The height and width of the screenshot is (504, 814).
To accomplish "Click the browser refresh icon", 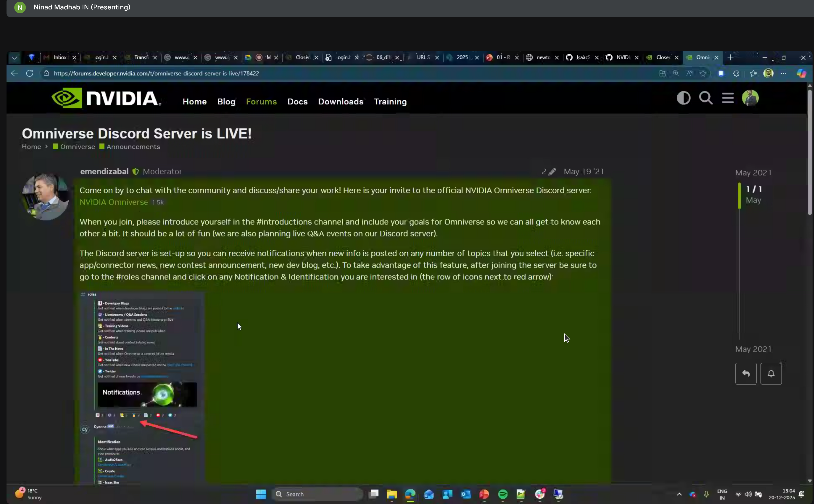I will (30, 73).
